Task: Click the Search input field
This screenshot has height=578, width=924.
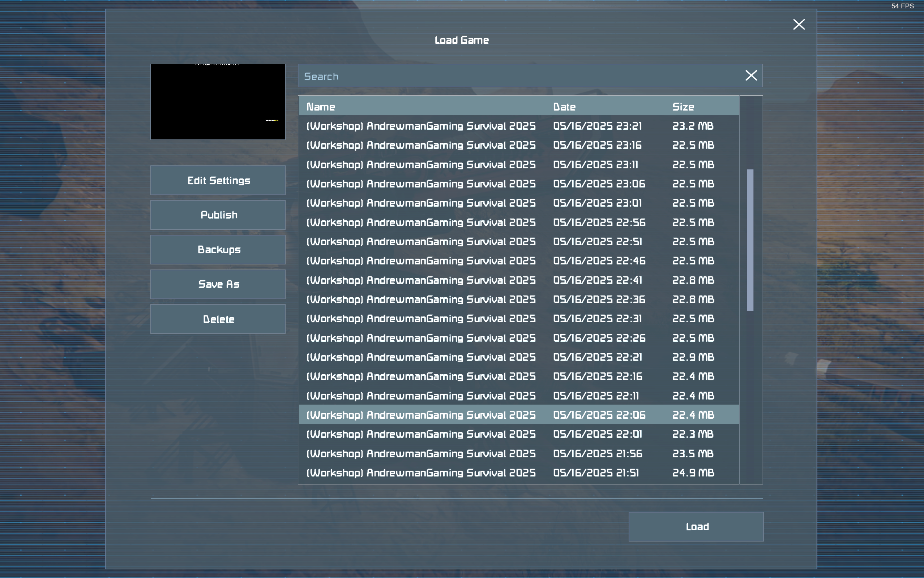Action: click(520, 76)
